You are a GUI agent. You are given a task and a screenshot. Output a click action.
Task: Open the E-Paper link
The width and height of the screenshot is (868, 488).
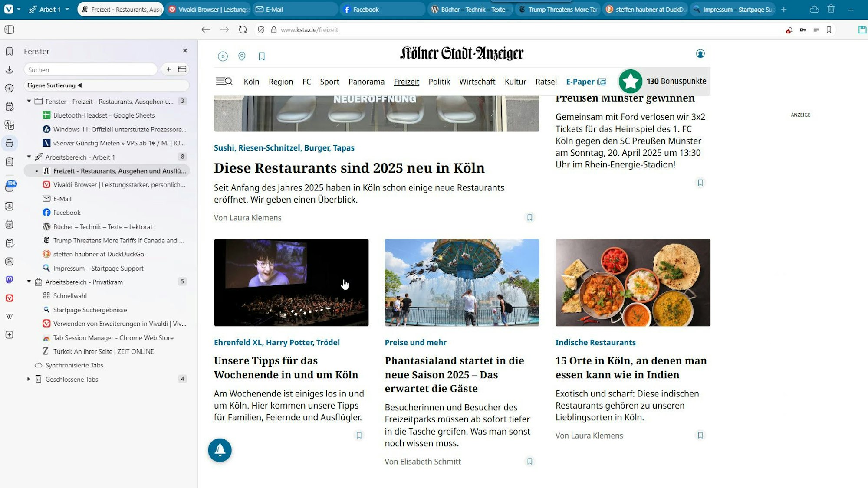[x=581, y=82]
